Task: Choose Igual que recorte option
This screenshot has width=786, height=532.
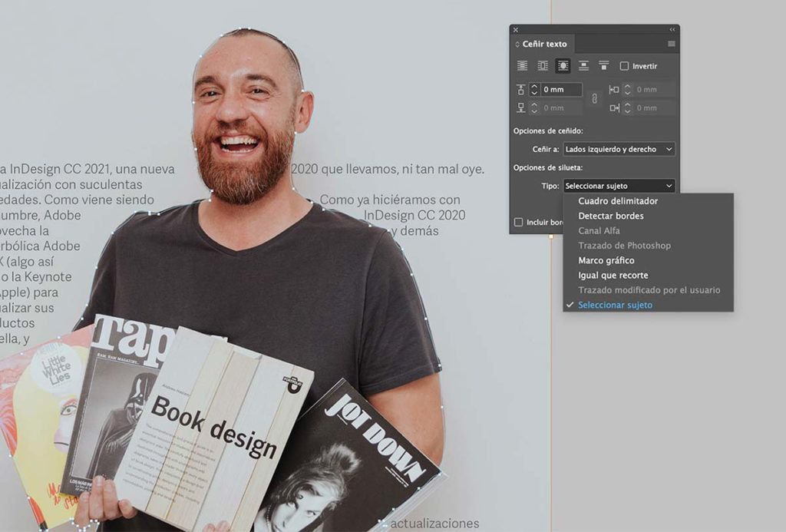Action: [648, 276]
